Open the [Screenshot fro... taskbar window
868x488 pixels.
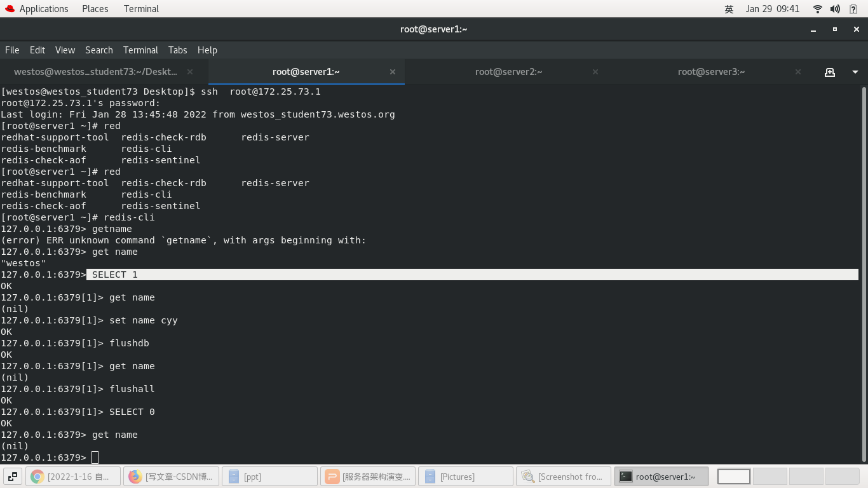pyautogui.click(x=564, y=477)
